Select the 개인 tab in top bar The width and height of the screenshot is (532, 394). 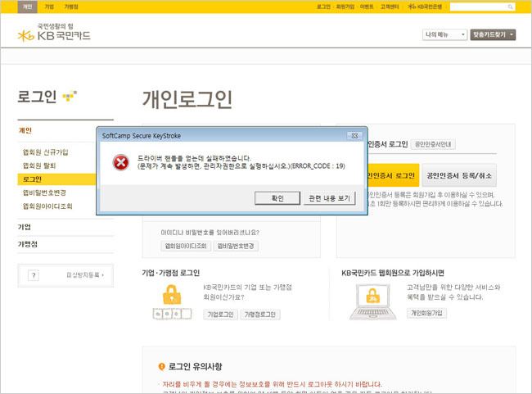coord(27,7)
